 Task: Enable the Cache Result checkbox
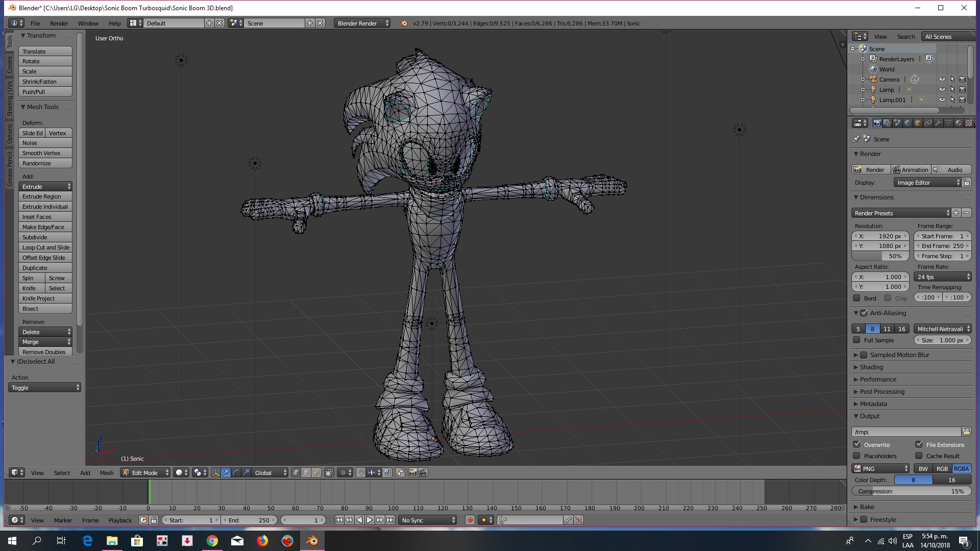[919, 456]
